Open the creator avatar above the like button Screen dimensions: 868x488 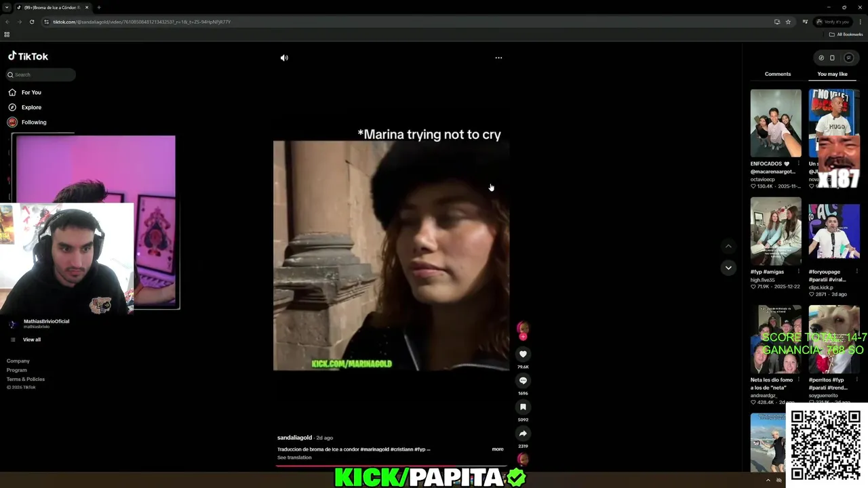(x=523, y=328)
